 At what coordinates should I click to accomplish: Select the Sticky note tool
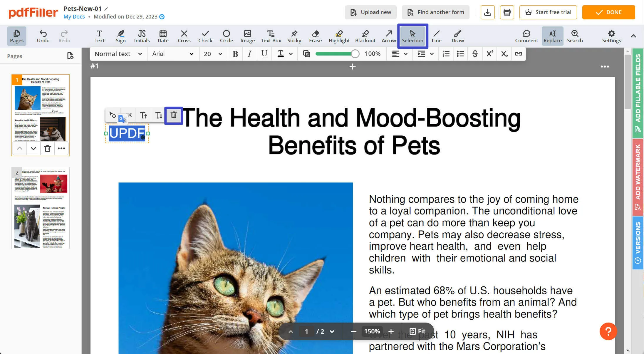pos(294,36)
